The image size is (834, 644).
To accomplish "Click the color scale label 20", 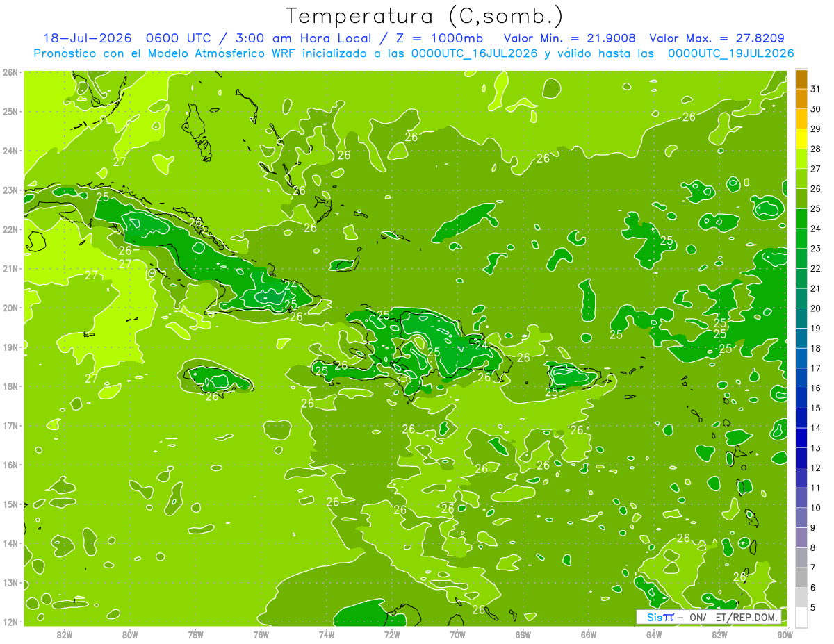I will click(x=816, y=308).
